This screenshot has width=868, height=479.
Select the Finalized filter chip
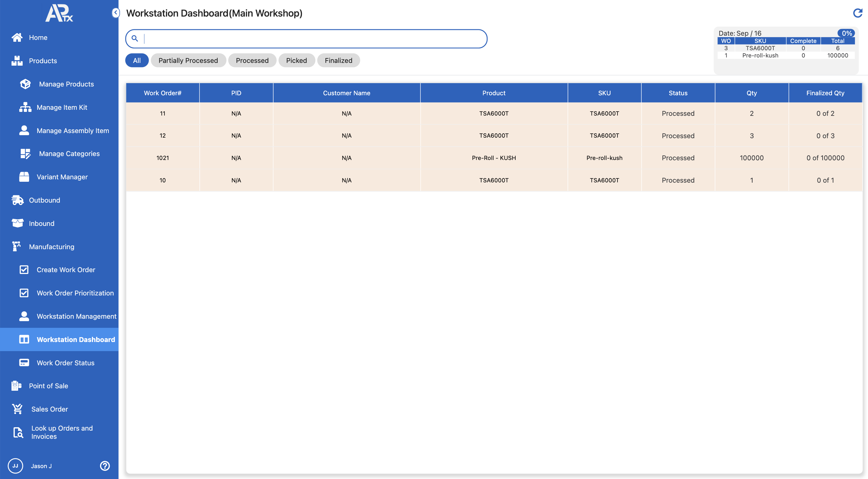338,60
